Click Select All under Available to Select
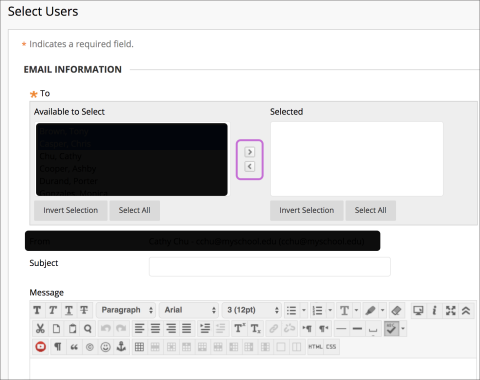Image resolution: width=480 pixels, height=380 pixels. click(135, 210)
